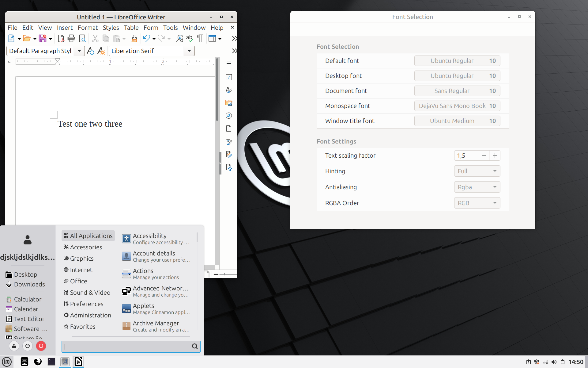The width and height of the screenshot is (588, 368).
Task: Print the document using the printer icon
Action: [x=71, y=38]
